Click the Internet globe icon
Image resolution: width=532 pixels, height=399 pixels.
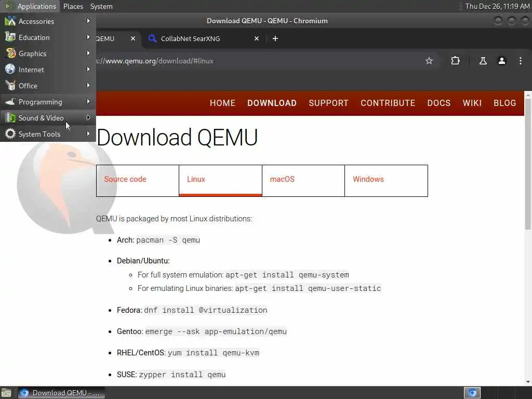pyautogui.click(x=10, y=69)
